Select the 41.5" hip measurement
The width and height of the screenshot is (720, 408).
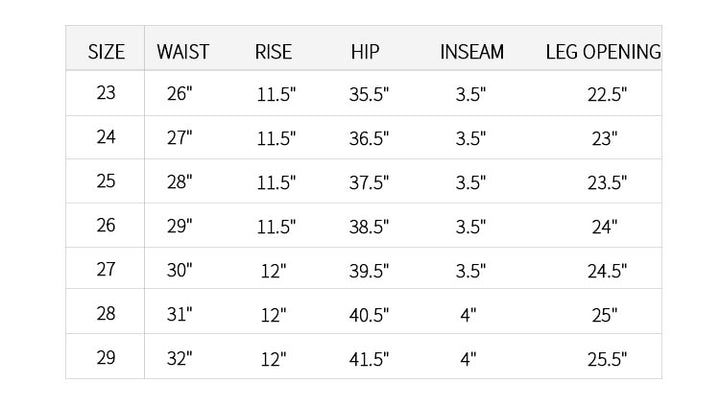point(369,359)
